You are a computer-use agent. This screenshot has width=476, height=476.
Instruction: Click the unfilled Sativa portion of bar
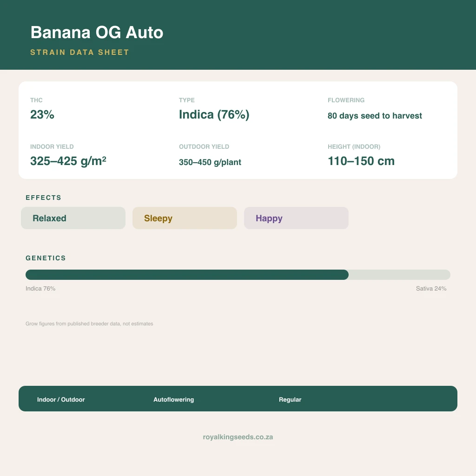(399, 275)
